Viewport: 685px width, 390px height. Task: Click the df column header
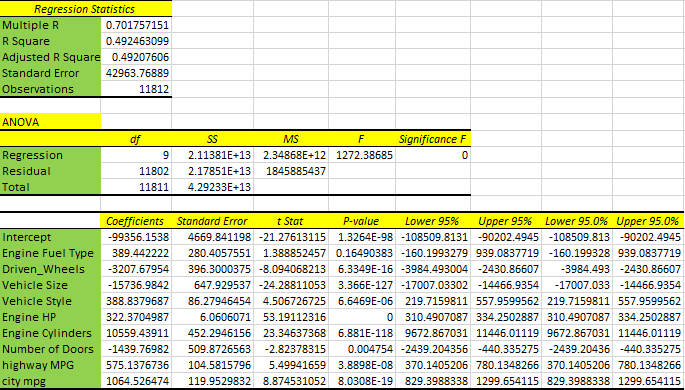click(136, 139)
